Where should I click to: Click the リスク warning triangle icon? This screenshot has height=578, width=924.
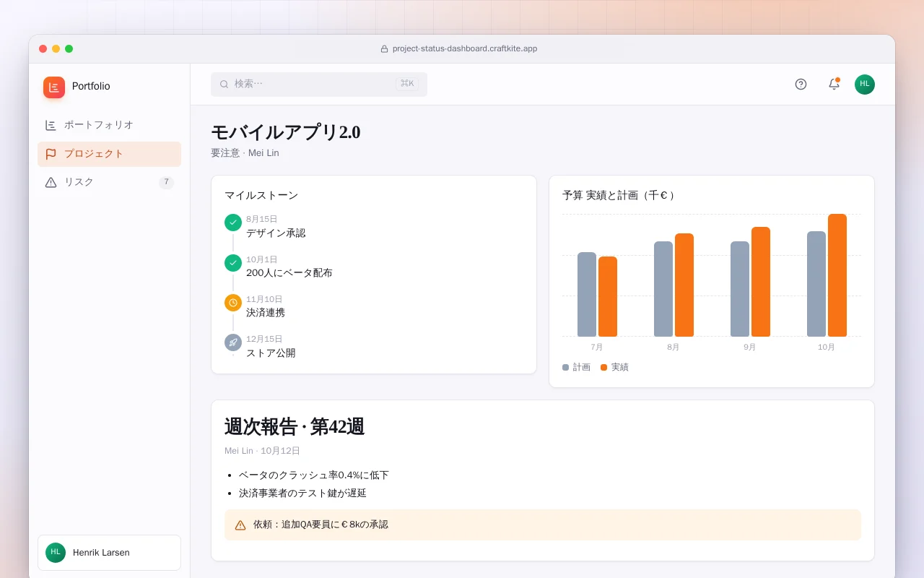pyautogui.click(x=51, y=182)
